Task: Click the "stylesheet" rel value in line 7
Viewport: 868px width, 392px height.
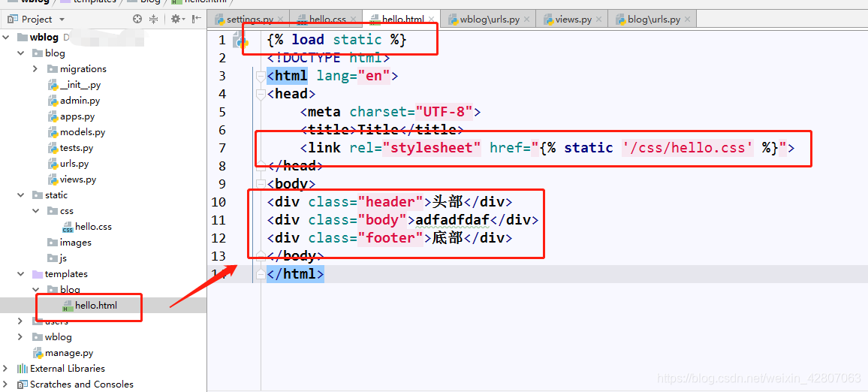Action: click(x=432, y=148)
